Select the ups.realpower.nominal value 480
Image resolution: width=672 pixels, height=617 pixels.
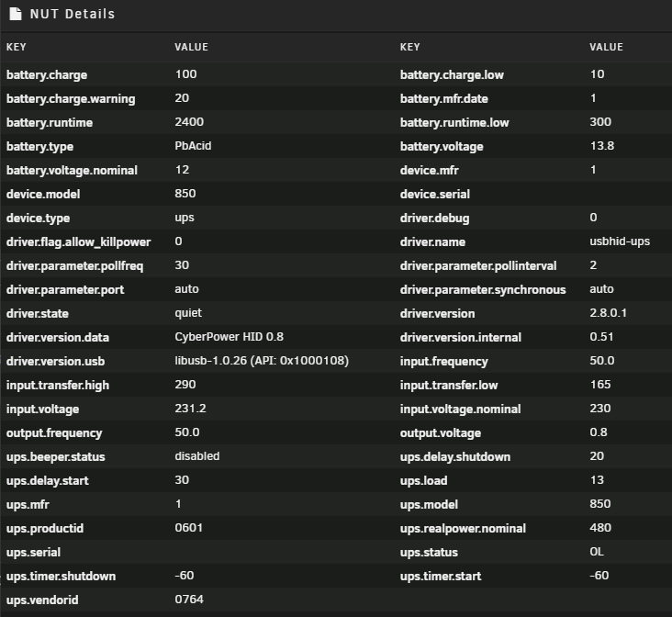click(x=600, y=527)
